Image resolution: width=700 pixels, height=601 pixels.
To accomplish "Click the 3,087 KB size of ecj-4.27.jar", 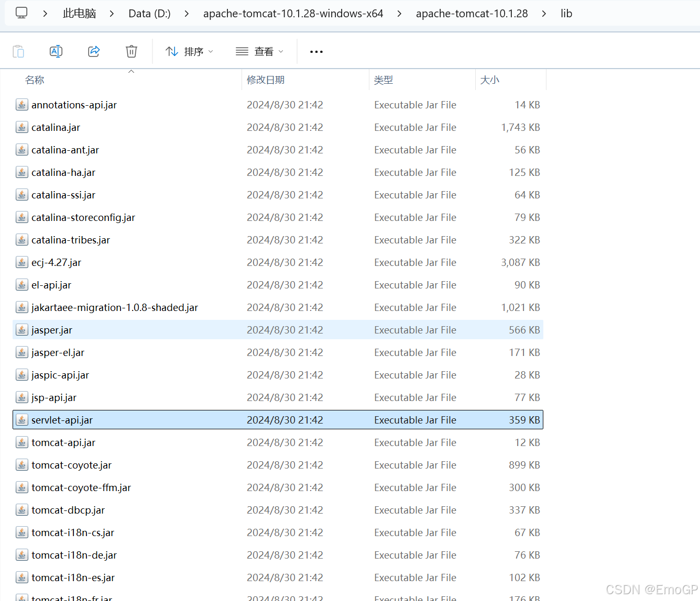I will 520,262.
